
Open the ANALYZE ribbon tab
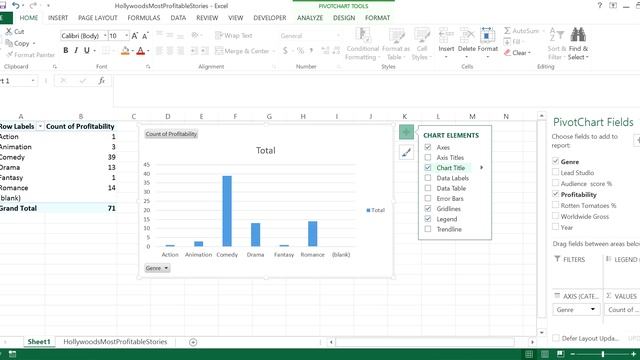pos(310,18)
